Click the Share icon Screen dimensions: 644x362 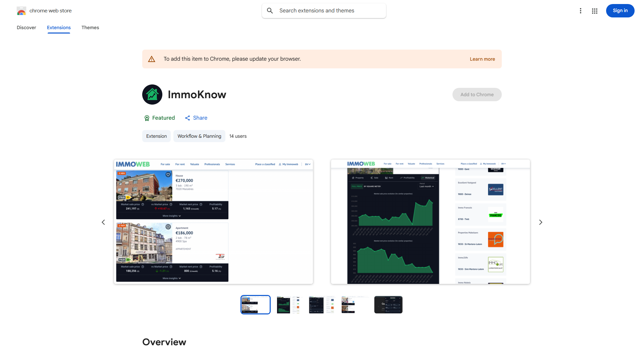[x=187, y=118]
